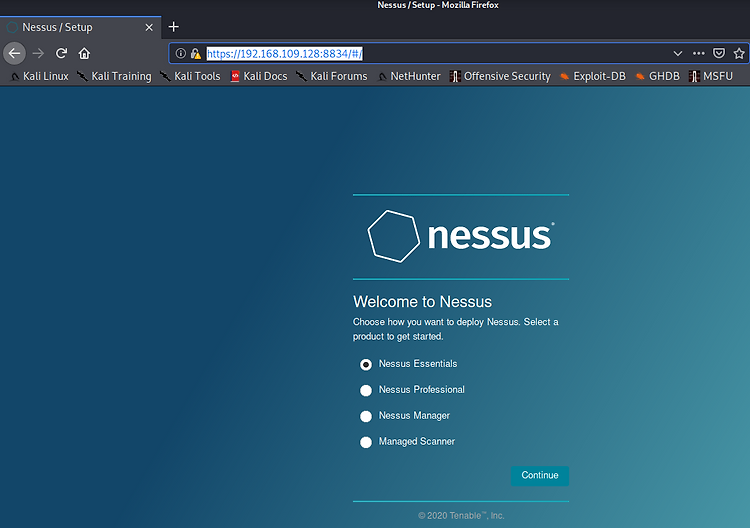This screenshot has height=528, width=750.
Task: Open the Kali Training bookmark
Action: pos(114,76)
